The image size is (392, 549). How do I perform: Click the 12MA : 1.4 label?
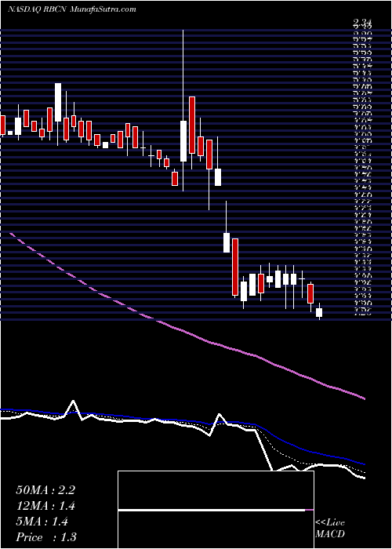point(45,506)
